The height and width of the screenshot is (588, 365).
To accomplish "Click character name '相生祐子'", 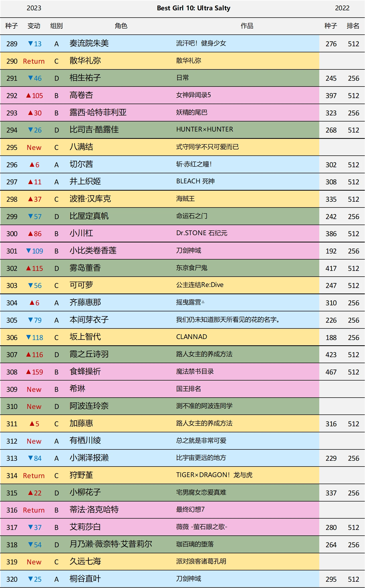I will (x=85, y=78).
